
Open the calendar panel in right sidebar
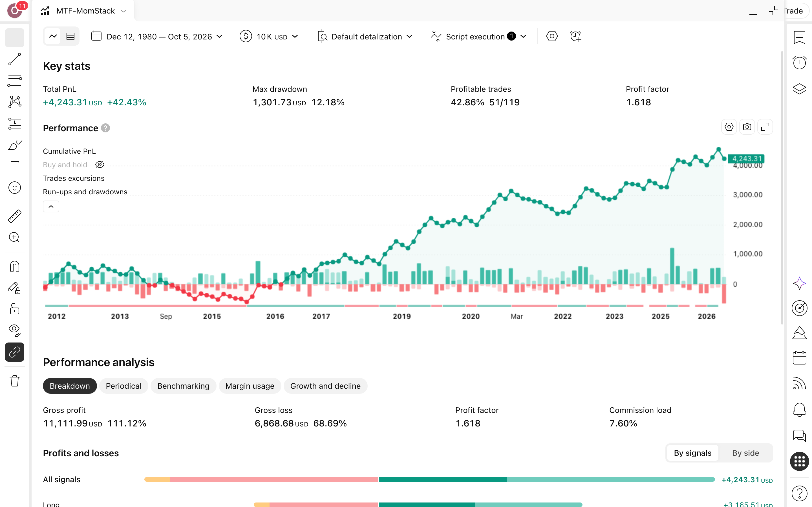pyautogui.click(x=799, y=358)
